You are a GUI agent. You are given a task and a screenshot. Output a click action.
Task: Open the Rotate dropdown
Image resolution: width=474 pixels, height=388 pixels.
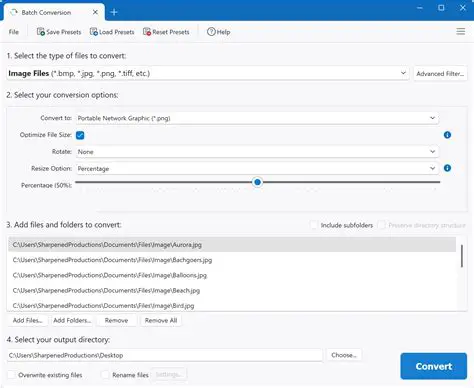coord(257,152)
